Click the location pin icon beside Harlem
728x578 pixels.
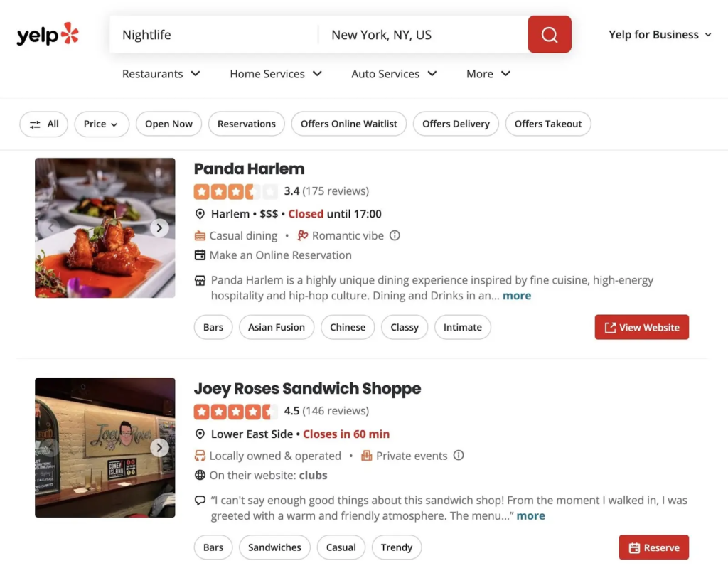click(x=200, y=214)
